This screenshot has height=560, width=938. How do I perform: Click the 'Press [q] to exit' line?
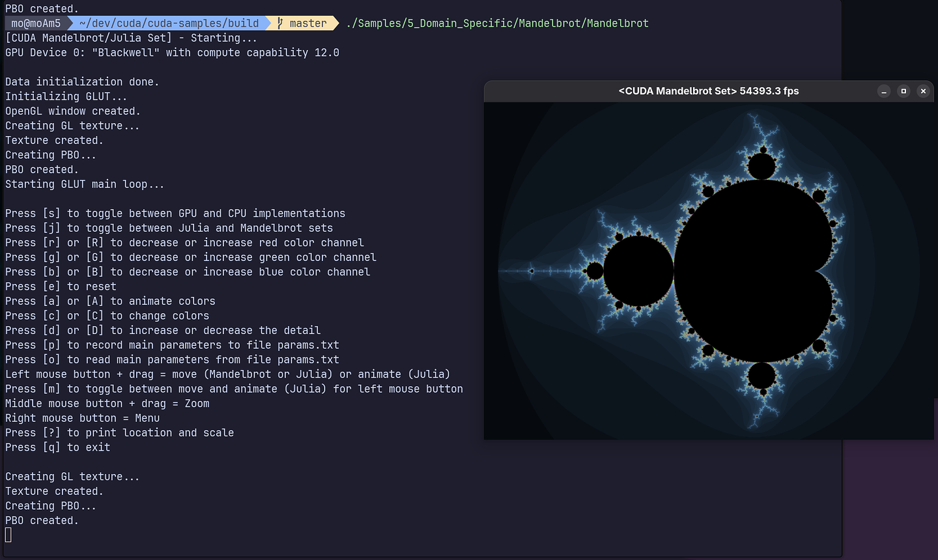tap(57, 447)
